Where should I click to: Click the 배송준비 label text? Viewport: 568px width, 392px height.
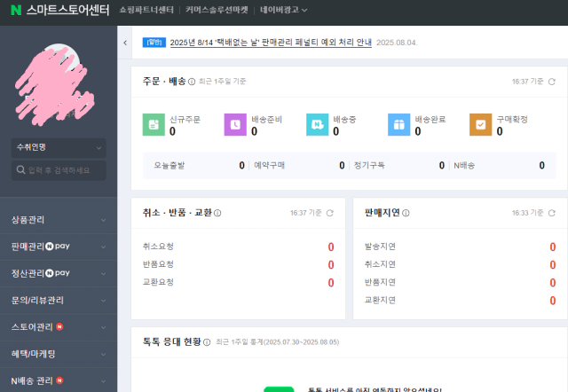coord(266,120)
